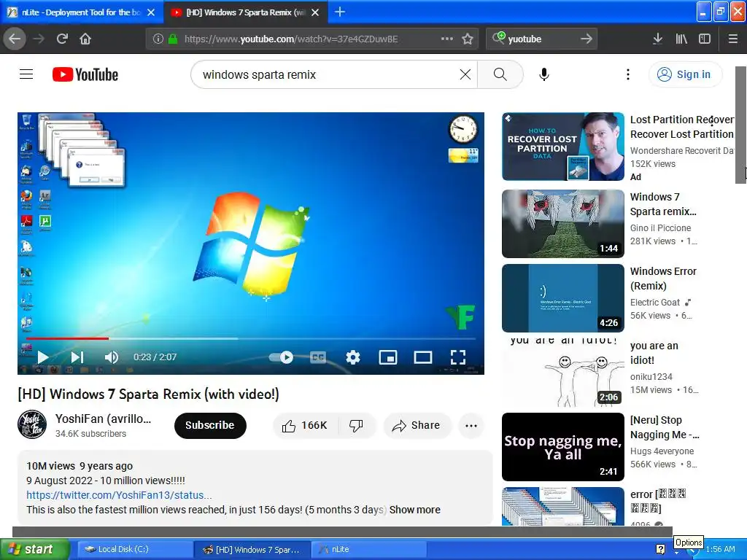Seek on the video progress bar
Screen dimensions: 747x560
pyautogui.click(x=251, y=338)
